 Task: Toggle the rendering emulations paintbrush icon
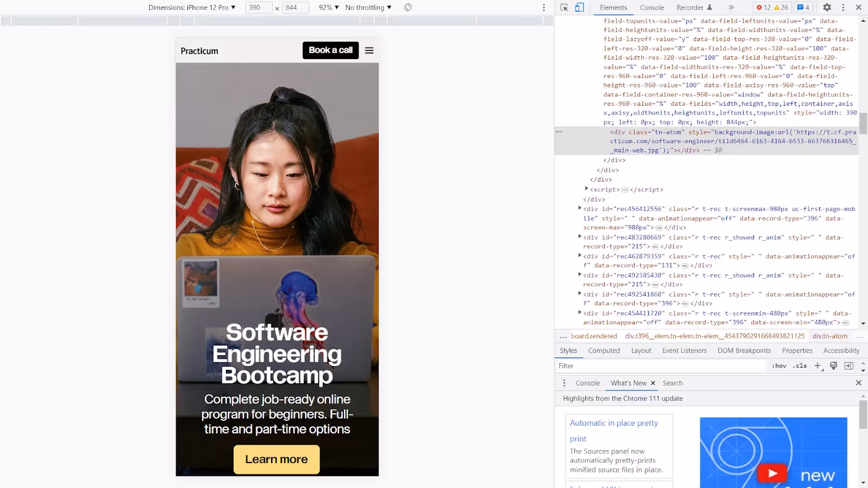pos(834,366)
